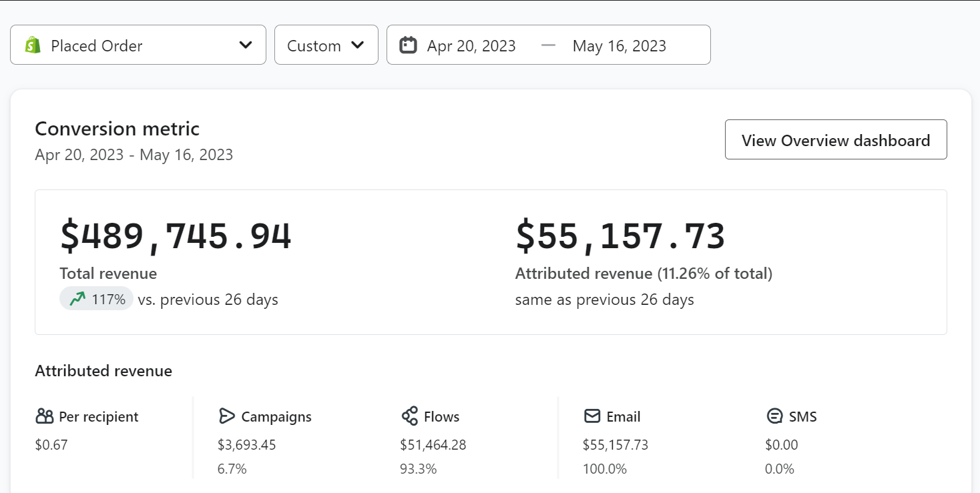Click 'same as previous 26 days' text

[605, 300]
